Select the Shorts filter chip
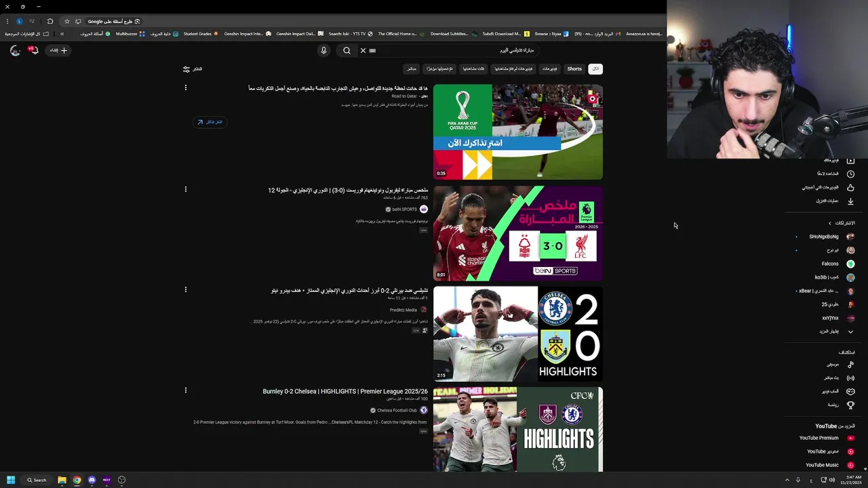The image size is (868, 488). pos(574,68)
